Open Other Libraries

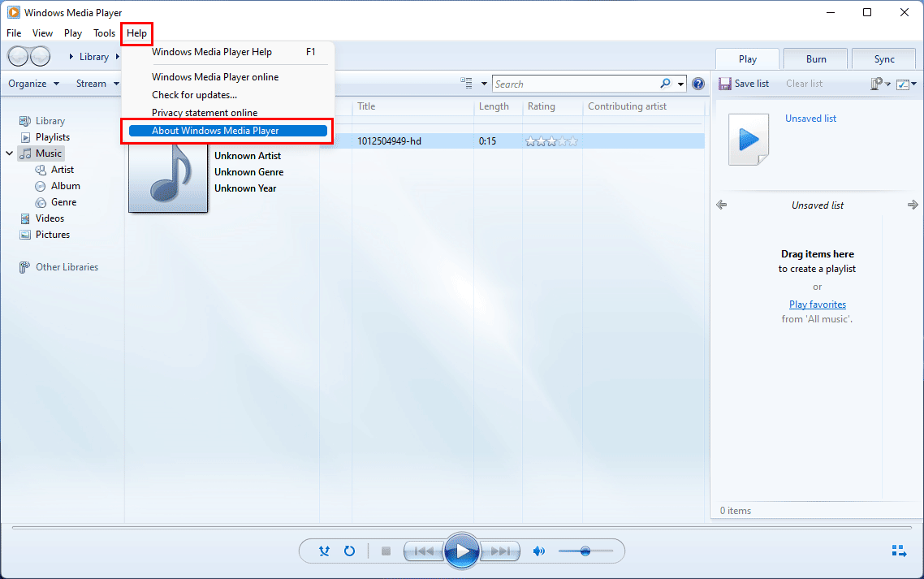(x=59, y=267)
